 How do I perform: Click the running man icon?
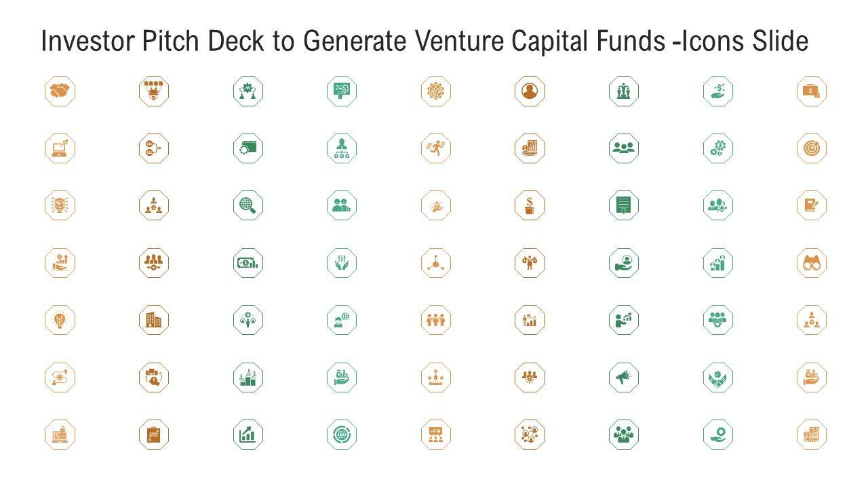tap(436, 148)
